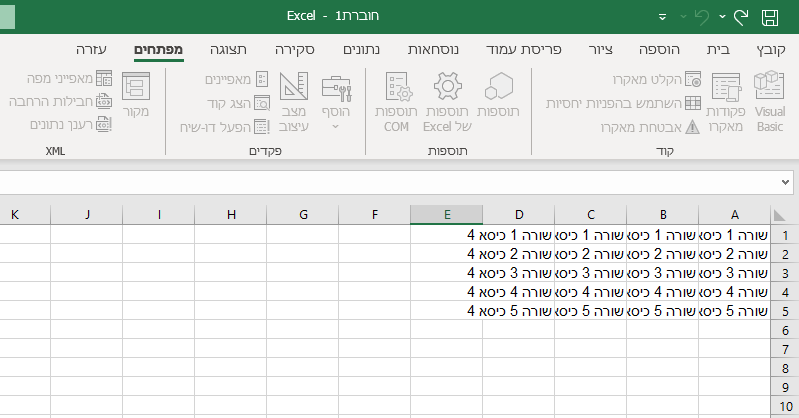799x418 pixels.
Task: Select column E header
Action: (x=447, y=214)
